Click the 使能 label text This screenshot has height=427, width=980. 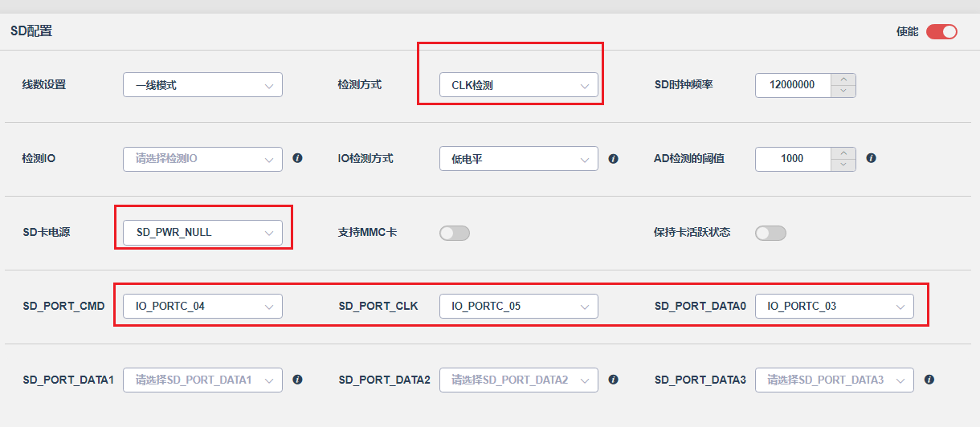tap(908, 32)
